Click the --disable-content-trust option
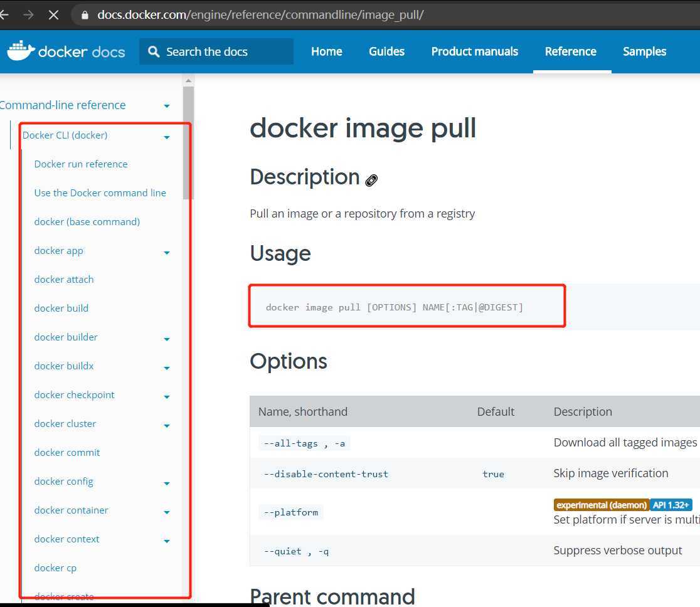700x607 pixels. [x=326, y=474]
